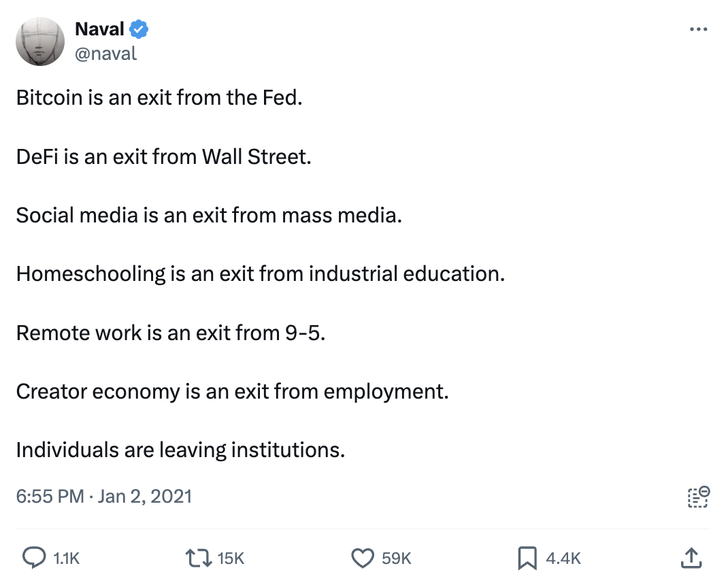Image resolution: width=728 pixels, height=585 pixels.
Task: Click the blue verified badge
Action: tap(139, 29)
